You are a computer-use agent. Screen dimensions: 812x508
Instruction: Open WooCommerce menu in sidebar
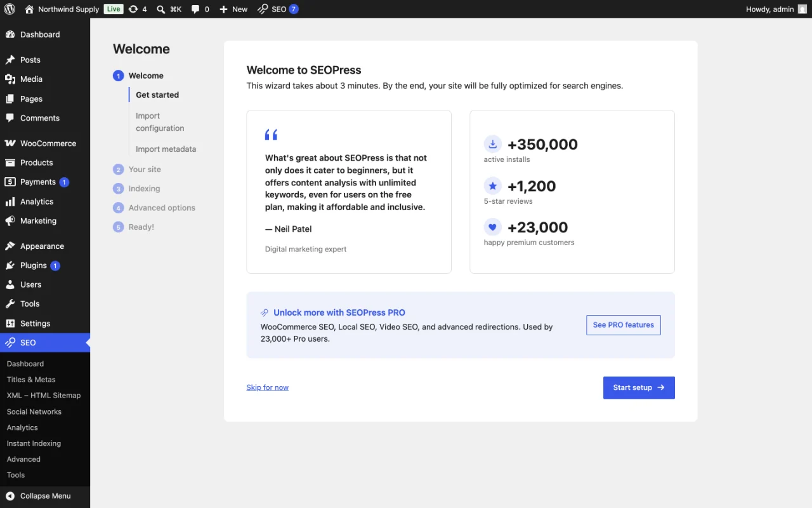click(x=45, y=143)
